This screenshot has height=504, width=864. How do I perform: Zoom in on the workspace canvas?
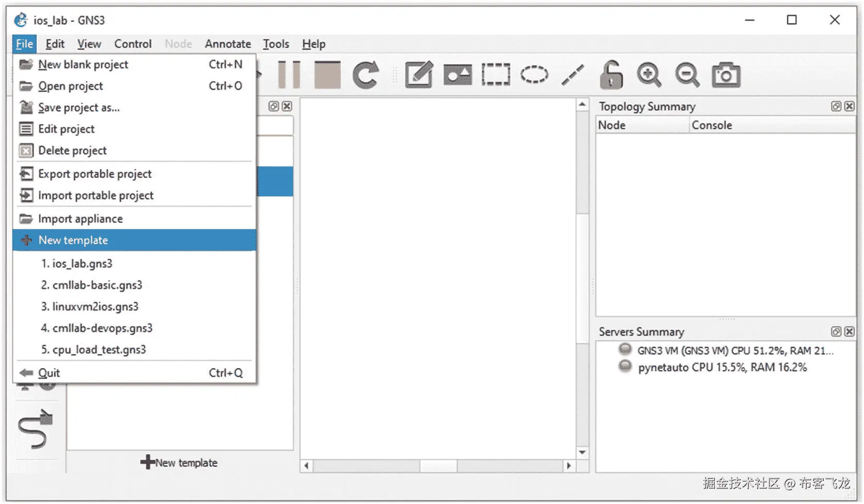pos(649,74)
